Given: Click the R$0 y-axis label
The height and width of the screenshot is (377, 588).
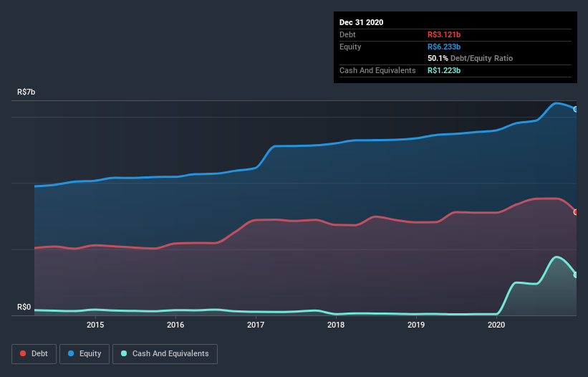Looking at the screenshot, I should click(x=24, y=307).
